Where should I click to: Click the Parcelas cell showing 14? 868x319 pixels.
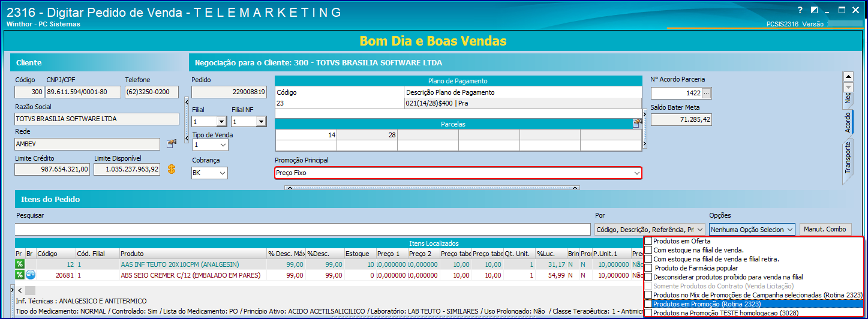[306, 135]
